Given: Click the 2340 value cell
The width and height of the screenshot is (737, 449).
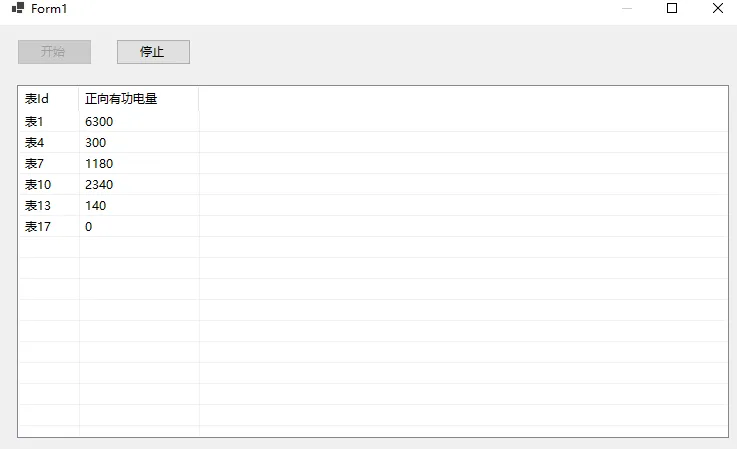Looking at the screenshot, I should pos(100,184).
